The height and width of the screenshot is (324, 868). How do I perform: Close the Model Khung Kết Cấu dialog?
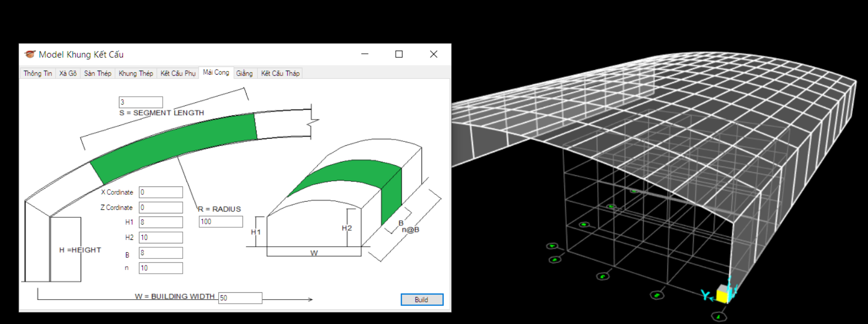click(433, 54)
